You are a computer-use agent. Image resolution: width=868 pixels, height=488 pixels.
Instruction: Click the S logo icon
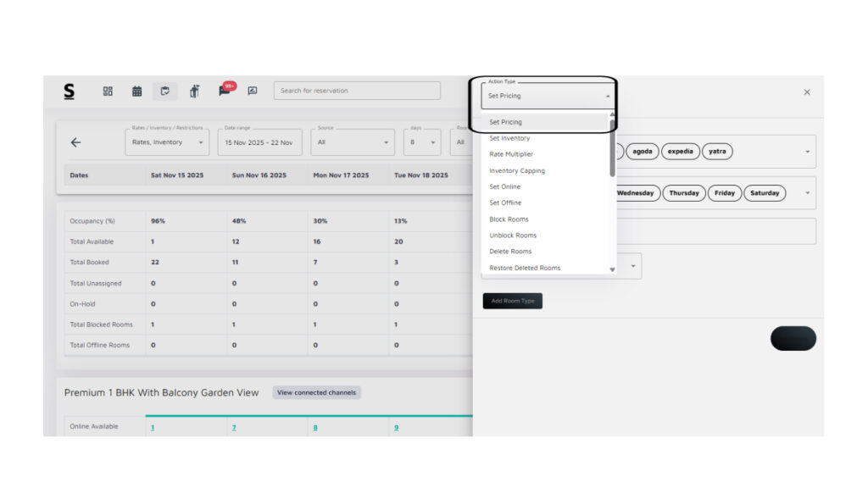[x=69, y=91]
